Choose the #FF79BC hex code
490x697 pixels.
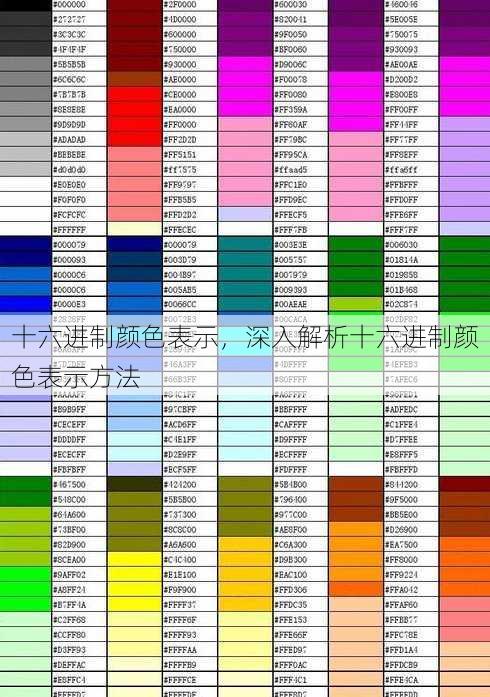pos(290,140)
